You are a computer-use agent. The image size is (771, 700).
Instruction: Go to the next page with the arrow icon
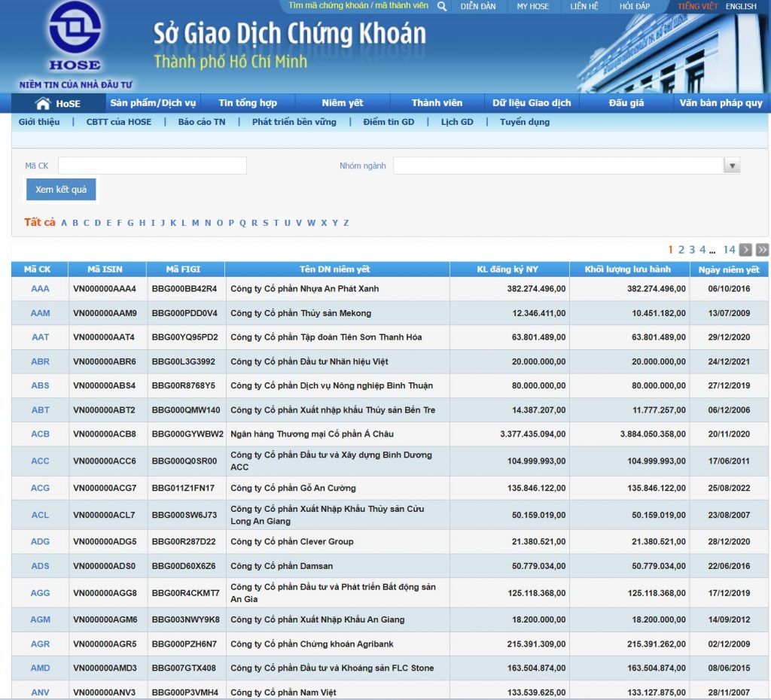pyautogui.click(x=745, y=249)
